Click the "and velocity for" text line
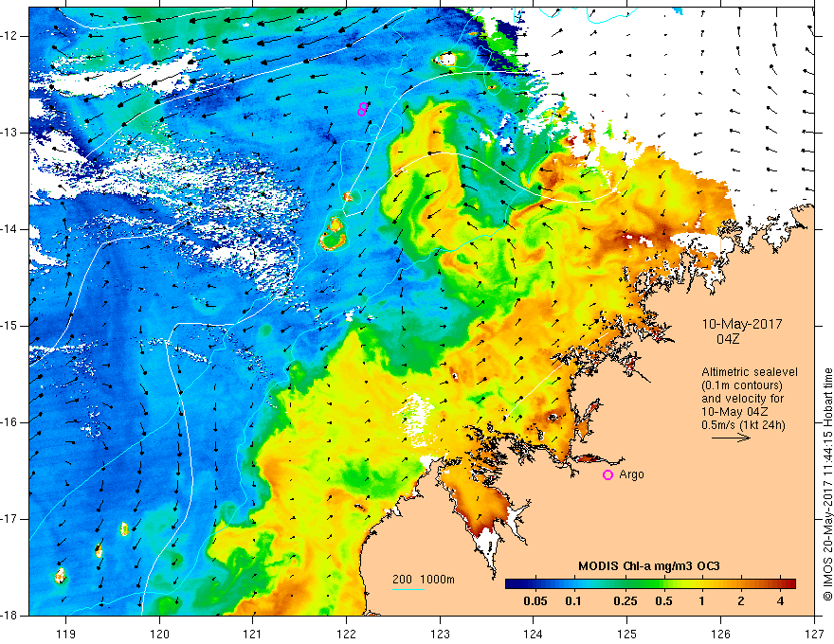The image size is (834, 644). coord(742,399)
